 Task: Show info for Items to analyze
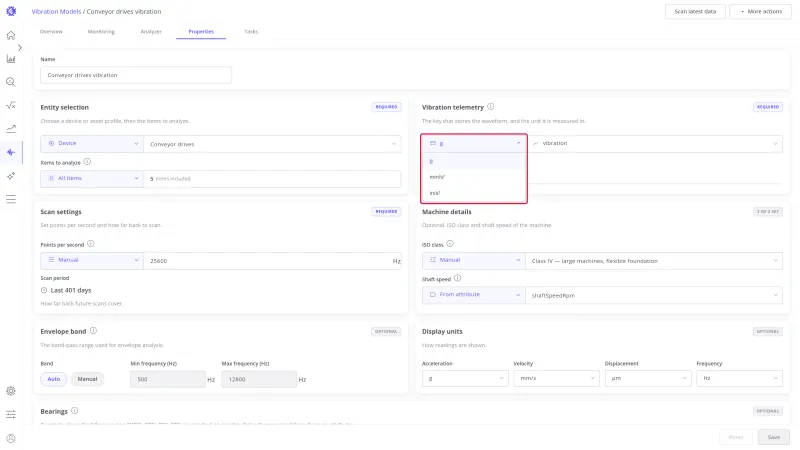[x=87, y=162]
